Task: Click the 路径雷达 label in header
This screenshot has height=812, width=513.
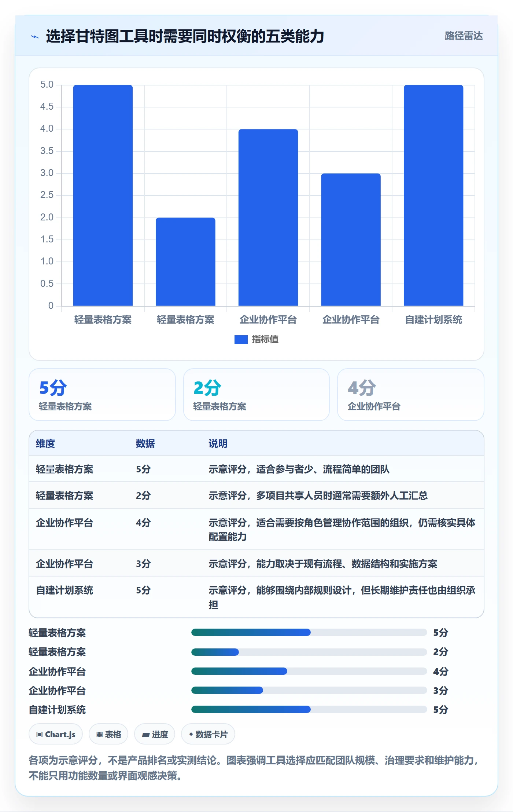Action: click(464, 36)
